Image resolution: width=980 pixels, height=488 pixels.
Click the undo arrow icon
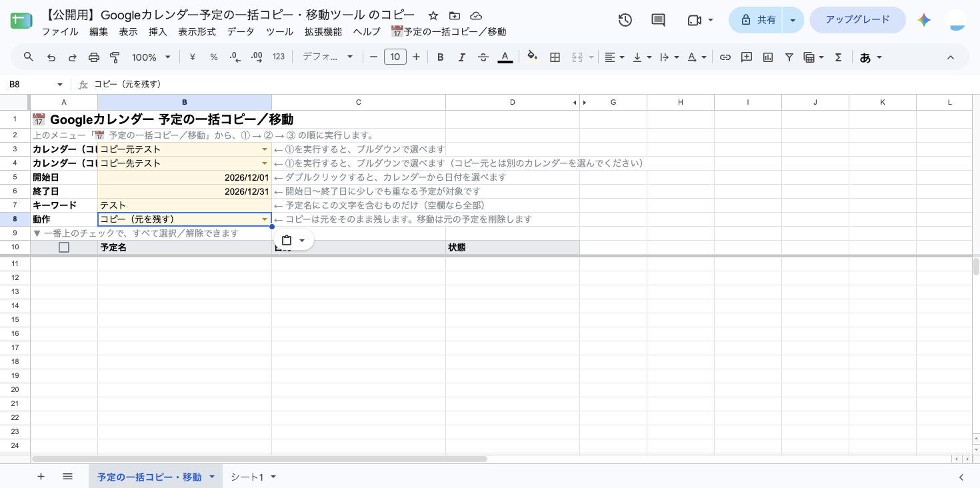click(51, 57)
